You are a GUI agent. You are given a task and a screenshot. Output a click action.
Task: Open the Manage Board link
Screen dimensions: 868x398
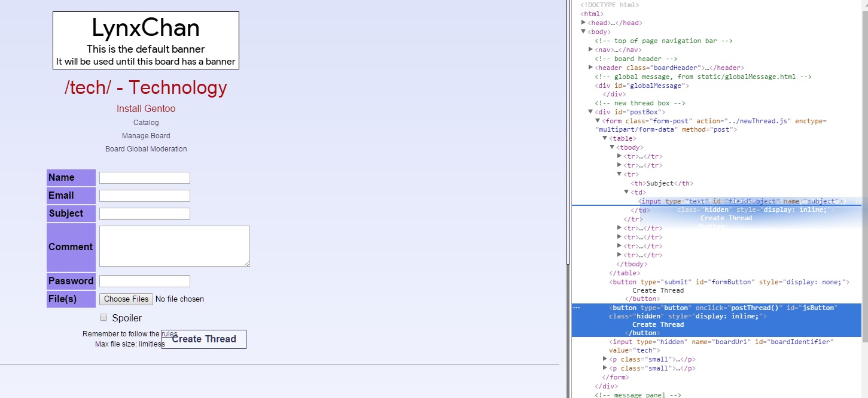pos(146,136)
